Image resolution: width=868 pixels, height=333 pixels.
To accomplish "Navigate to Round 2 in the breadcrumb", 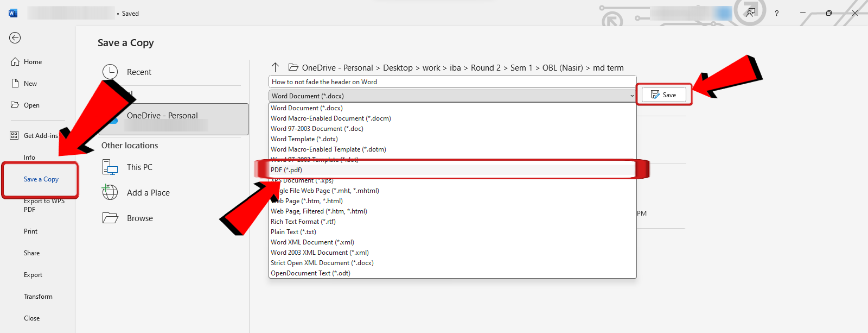I will point(486,68).
